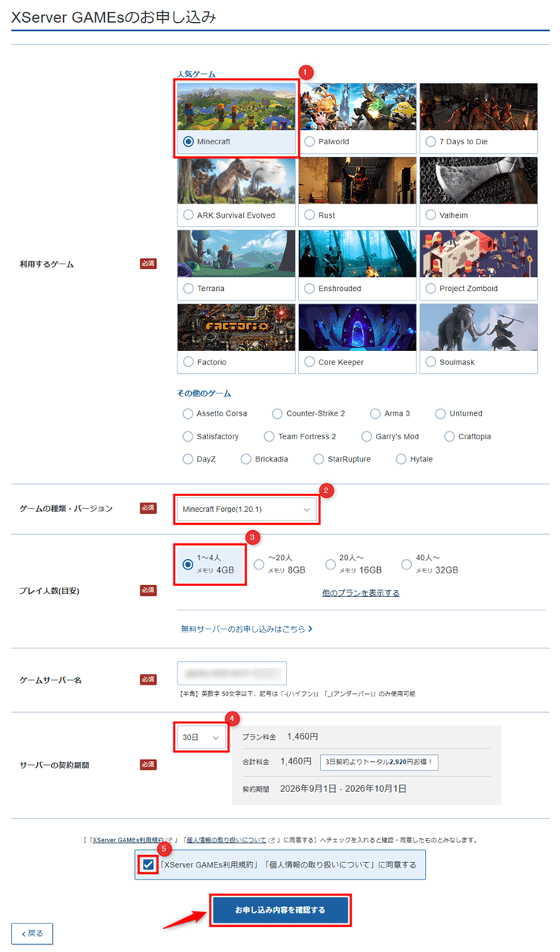This screenshot has height=952, width=560.
Task: Choose the Team Fortress 2 option
Action: click(x=269, y=436)
